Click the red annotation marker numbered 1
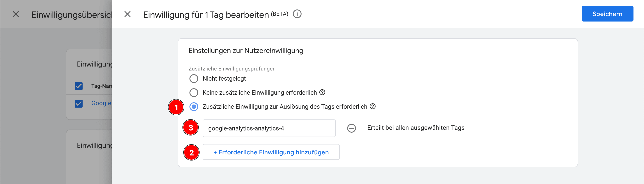Viewport: 644px width, 184px height. coord(176,107)
